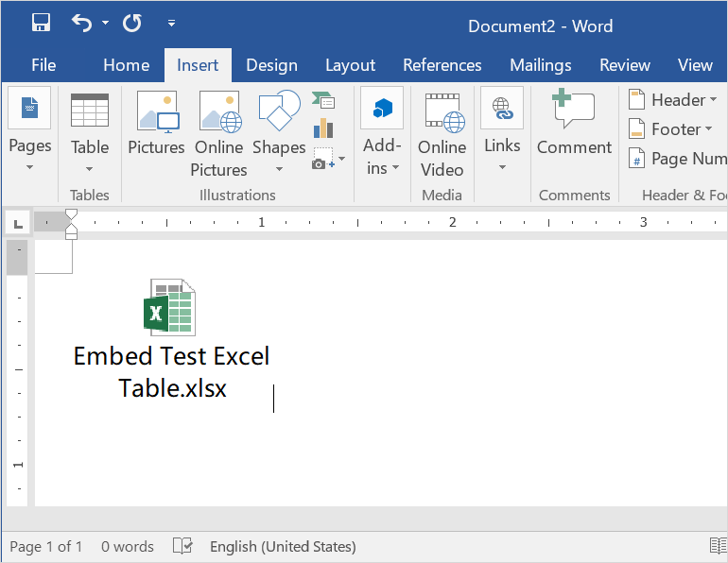Click 'English (United States)' language indicator
This screenshot has width=728, height=563.
(x=283, y=547)
